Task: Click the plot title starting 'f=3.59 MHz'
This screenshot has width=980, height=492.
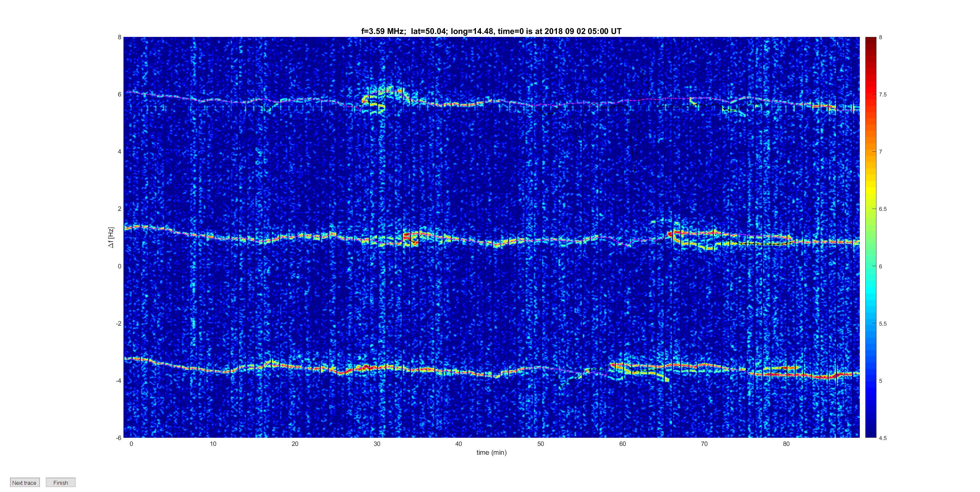Action: pyautogui.click(x=491, y=31)
